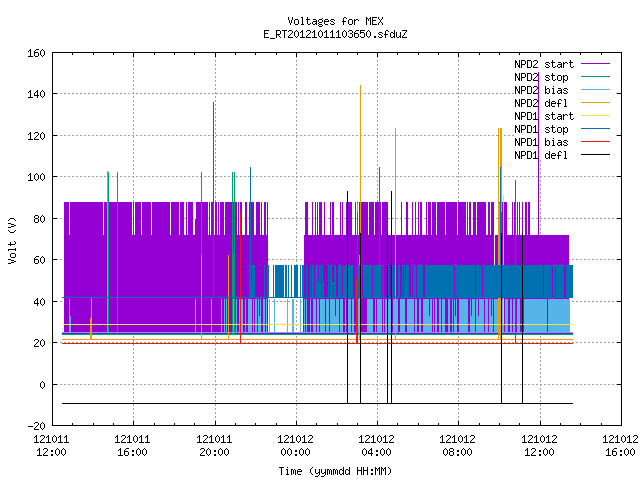Screen dimensions: 640x480
Task: Click the 'NPD2 bias' legend label
Action: coord(541,90)
